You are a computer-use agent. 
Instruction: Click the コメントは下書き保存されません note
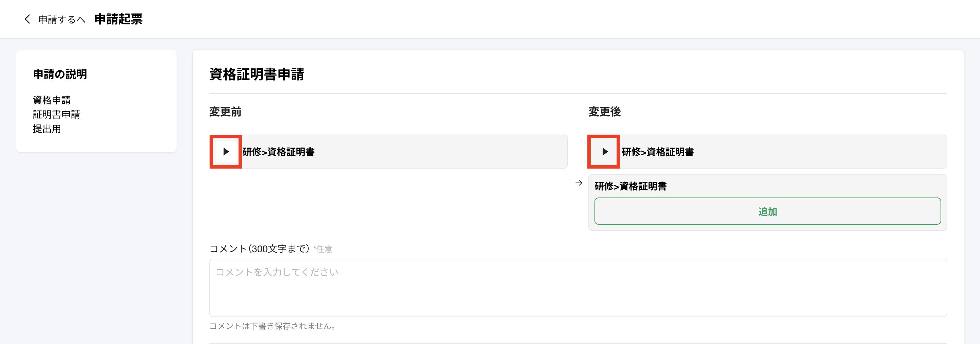[272, 326]
